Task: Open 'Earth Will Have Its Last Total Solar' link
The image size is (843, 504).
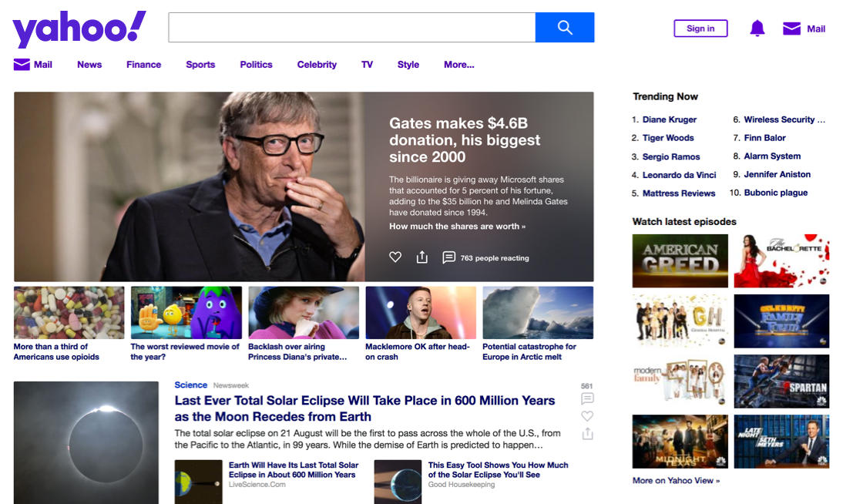Action: click(x=294, y=469)
